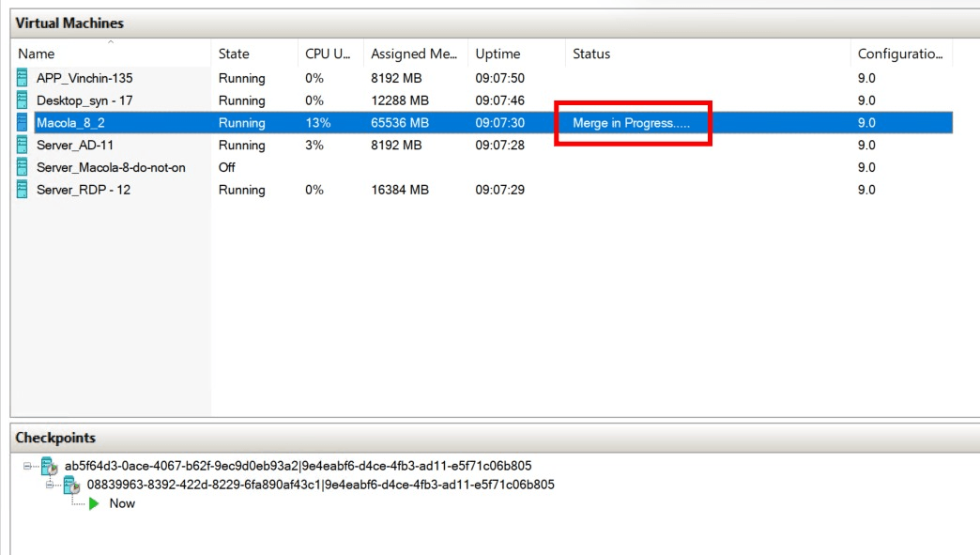980x555 pixels.
Task: Click the 65536 MB memory value
Action: point(400,122)
